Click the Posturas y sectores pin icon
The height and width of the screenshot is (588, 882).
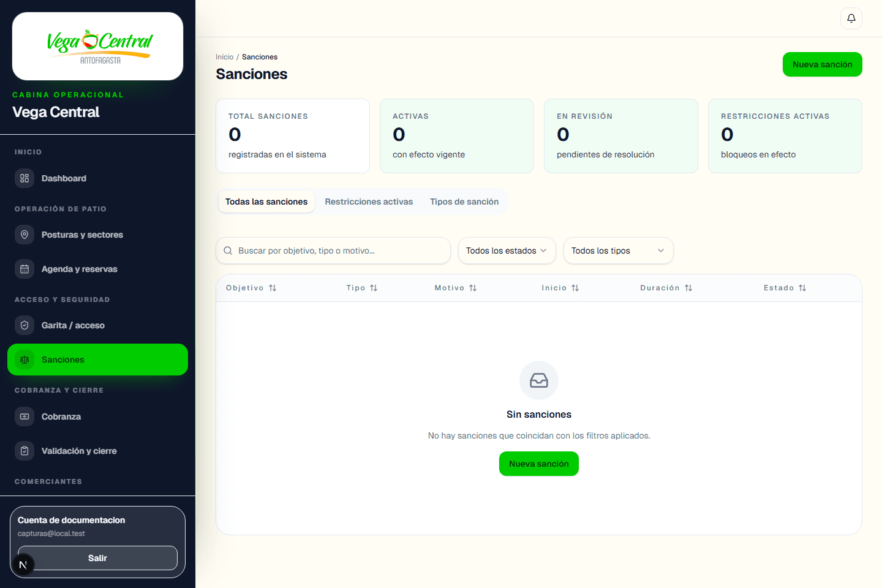tap(24, 235)
